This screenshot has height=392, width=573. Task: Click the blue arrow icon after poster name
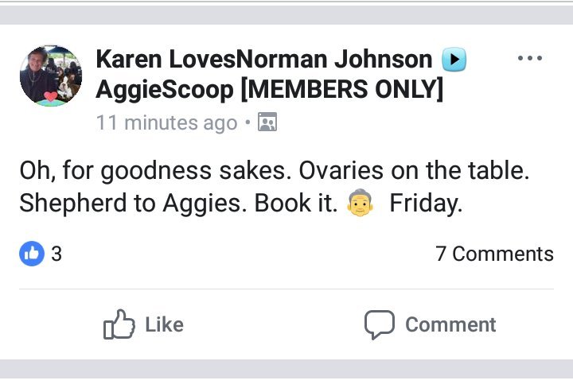454,60
